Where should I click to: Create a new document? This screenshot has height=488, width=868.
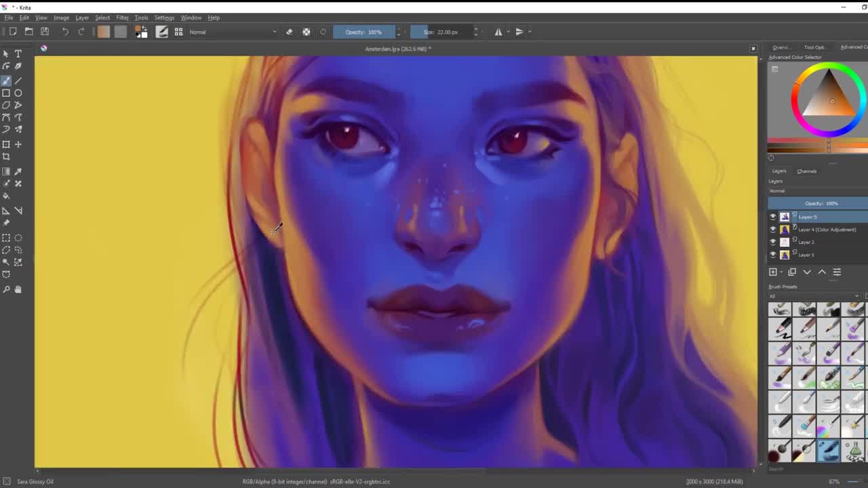(12, 32)
